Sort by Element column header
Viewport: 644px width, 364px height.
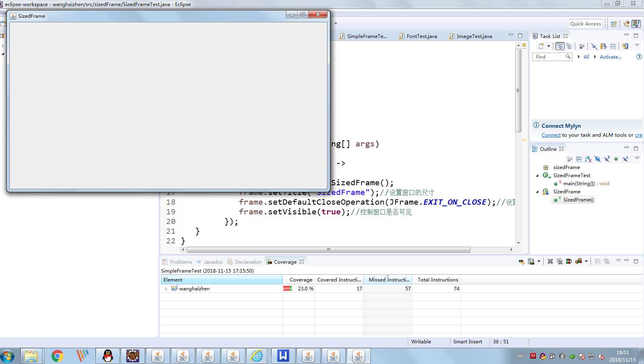pyautogui.click(x=221, y=279)
